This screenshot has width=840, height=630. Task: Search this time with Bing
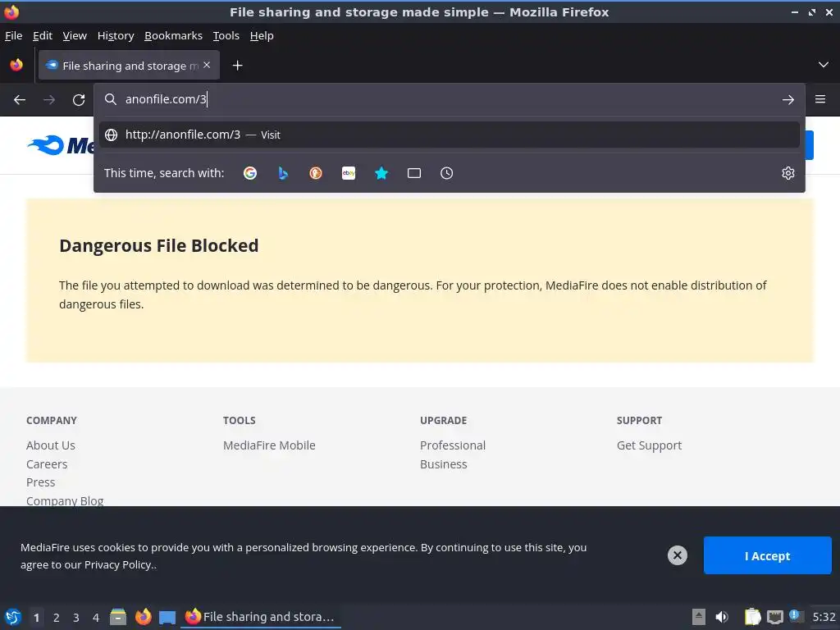click(x=283, y=173)
